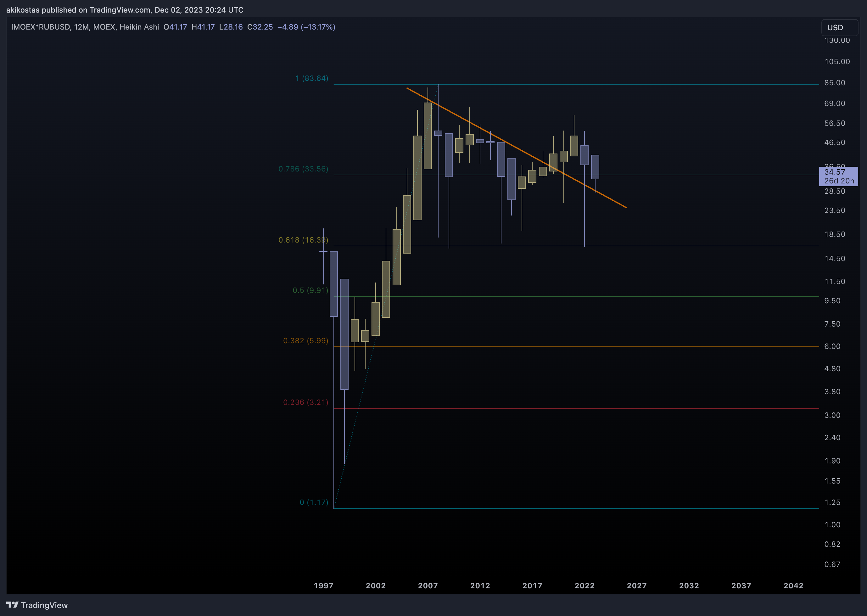Click the low value L28.16
Image resolution: width=867 pixels, height=616 pixels.
pos(231,27)
